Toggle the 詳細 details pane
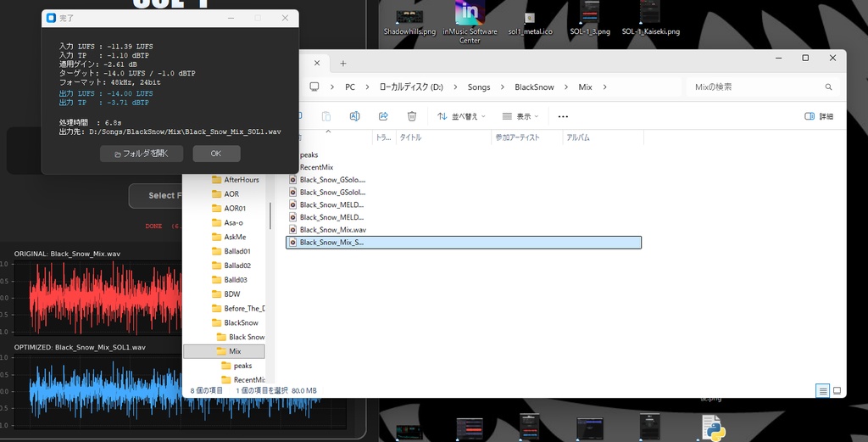Image resolution: width=868 pixels, height=442 pixels. pos(819,116)
